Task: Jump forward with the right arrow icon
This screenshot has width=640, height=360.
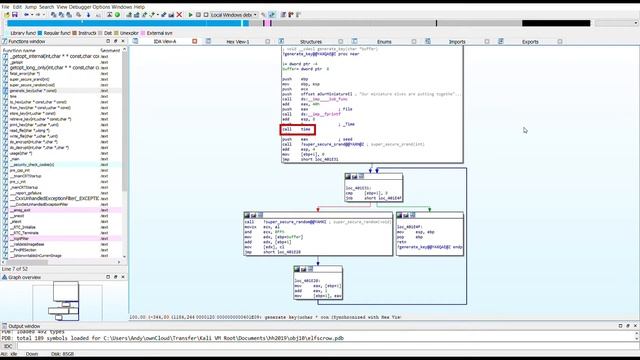Action: pyautogui.click(x=38, y=15)
